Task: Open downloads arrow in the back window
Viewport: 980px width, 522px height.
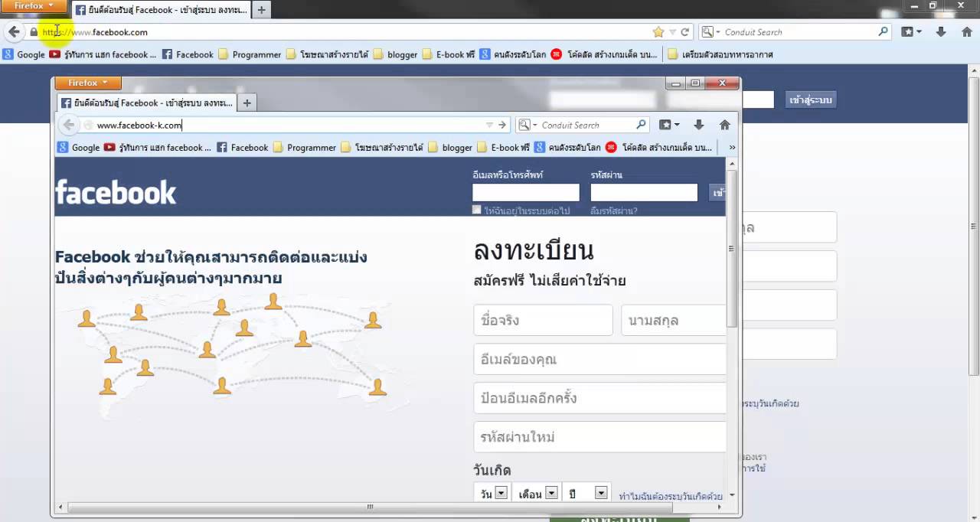Action: point(941,32)
